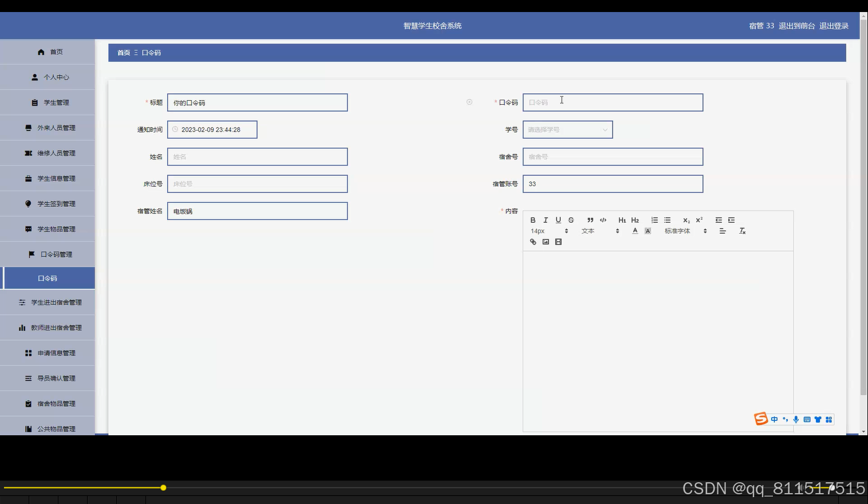
Task: Focus the 宿舍号 input field
Action: coord(613,157)
